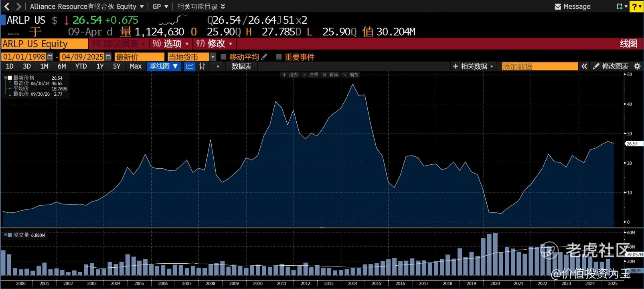Image resolution: width=644 pixels, height=289 pixels.
Task: Open the 选项 dropdown menu
Action: (x=170, y=43)
